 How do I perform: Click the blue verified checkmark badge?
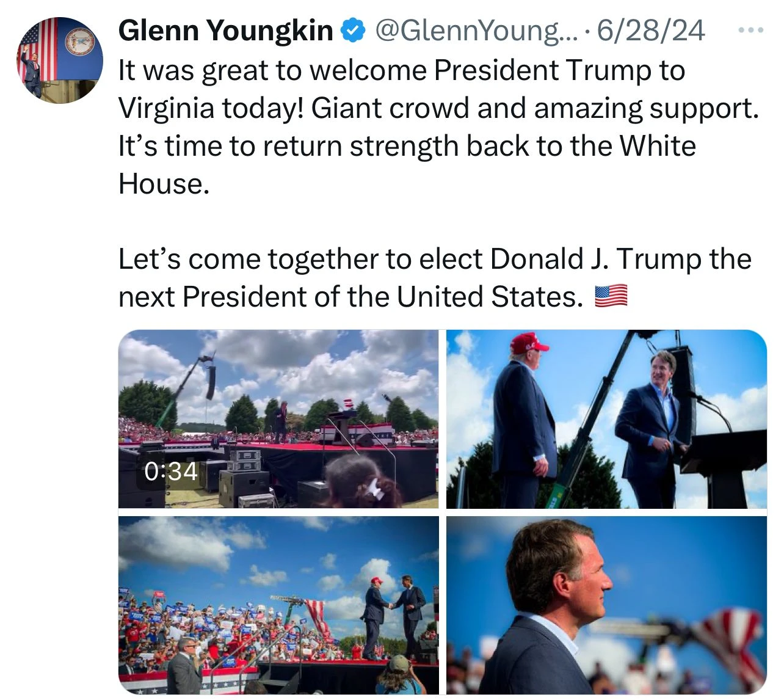tap(354, 31)
